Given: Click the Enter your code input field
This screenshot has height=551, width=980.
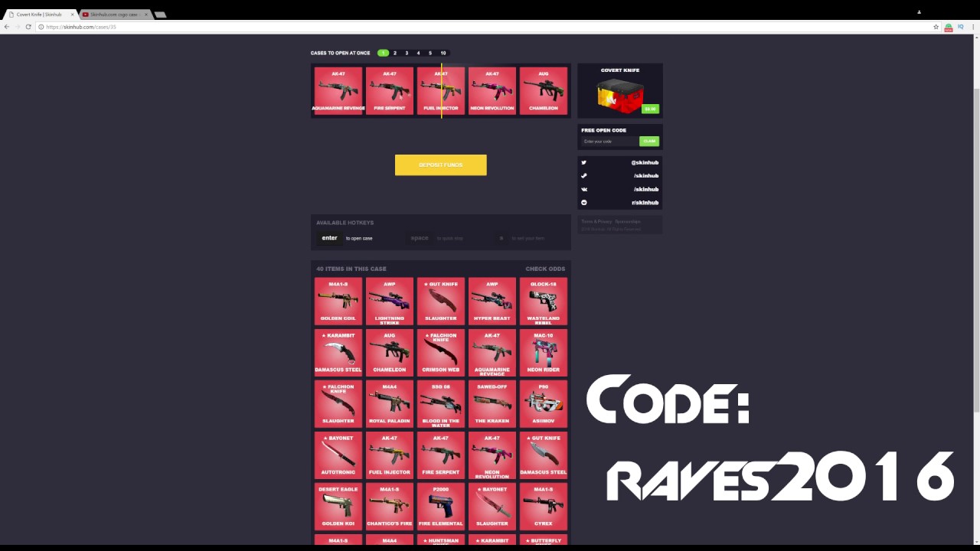Looking at the screenshot, I should coord(609,141).
